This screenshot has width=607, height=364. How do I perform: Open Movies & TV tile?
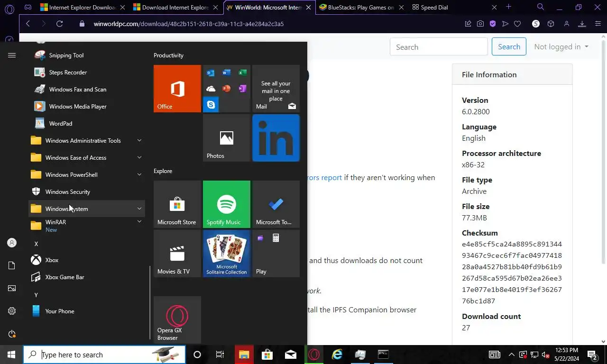click(177, 254)
